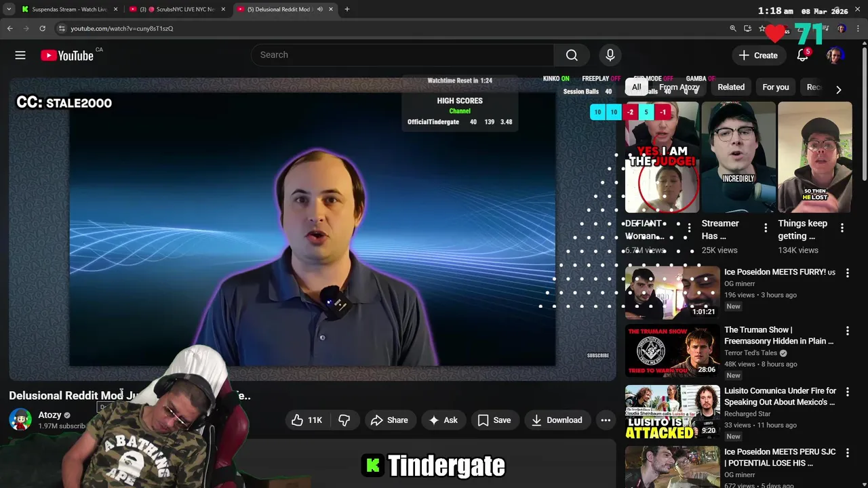The image size is (868, 488).
Task: Click the browser address bar URL
Action: pyautogui.click(x=122, y=28)
